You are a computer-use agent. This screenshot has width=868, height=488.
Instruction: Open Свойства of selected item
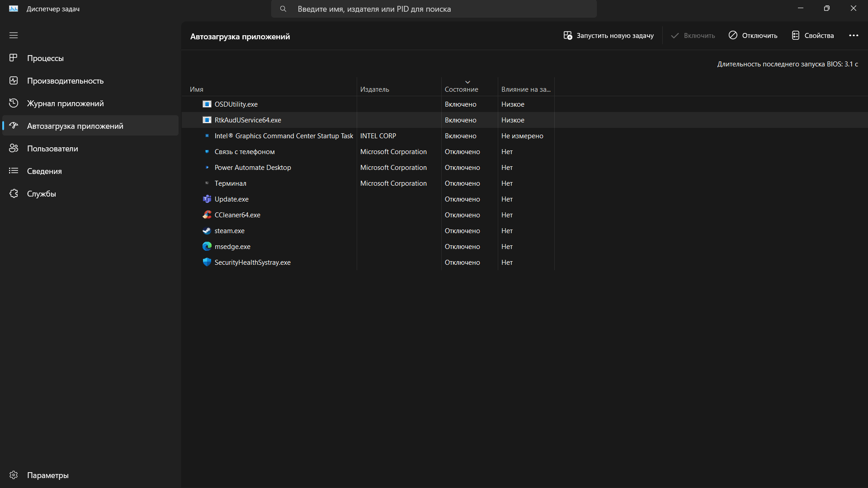click(813, 36)
